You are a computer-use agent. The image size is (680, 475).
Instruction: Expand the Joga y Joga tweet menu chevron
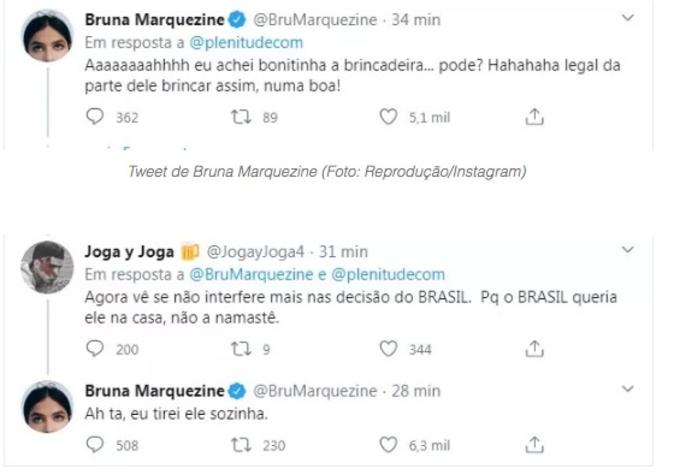627,250
